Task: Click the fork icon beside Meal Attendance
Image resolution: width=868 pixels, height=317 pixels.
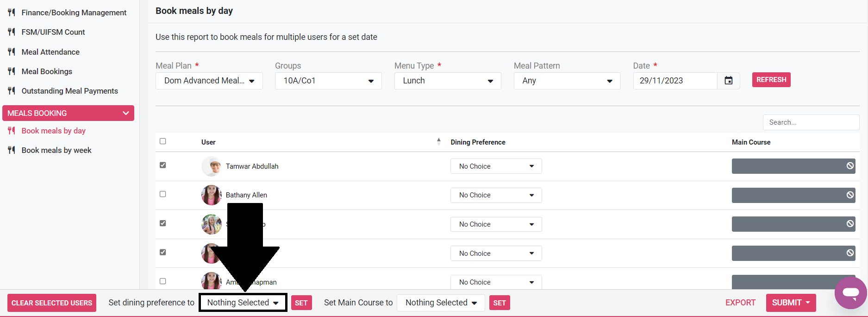Action: click(x=12, y=52)
